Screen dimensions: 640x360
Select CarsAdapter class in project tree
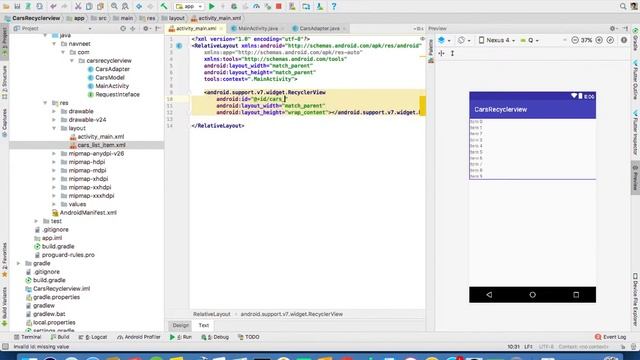pyautogui.click(x=112, y=69)
